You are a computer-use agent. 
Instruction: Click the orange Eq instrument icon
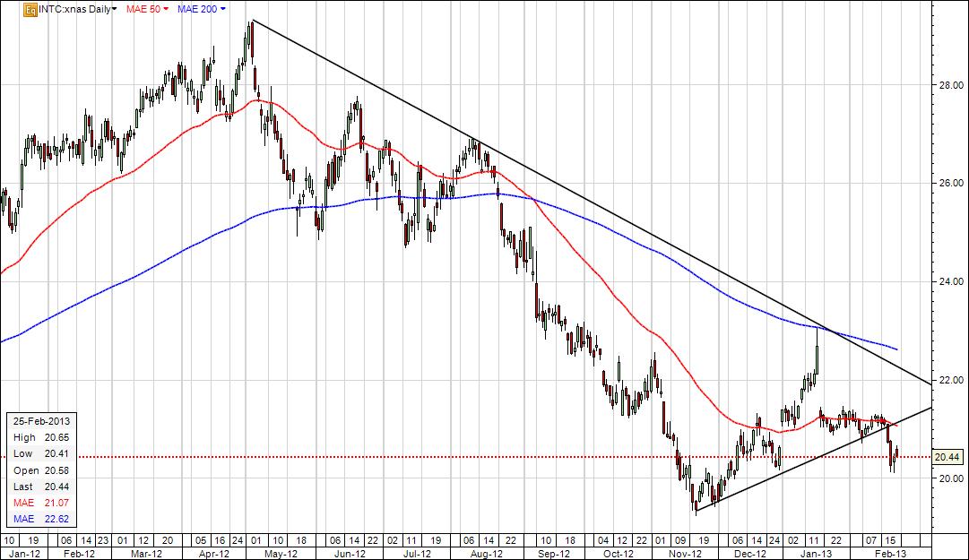30,9
